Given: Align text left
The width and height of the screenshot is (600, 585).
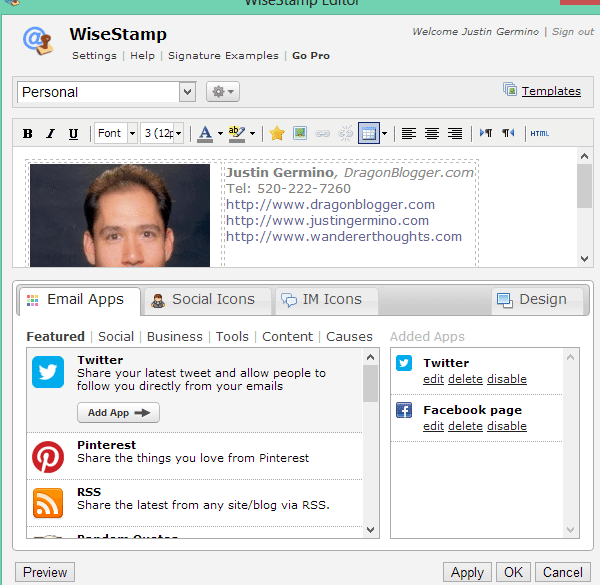Looking at the screenshot, I should (x=409, y=134).
